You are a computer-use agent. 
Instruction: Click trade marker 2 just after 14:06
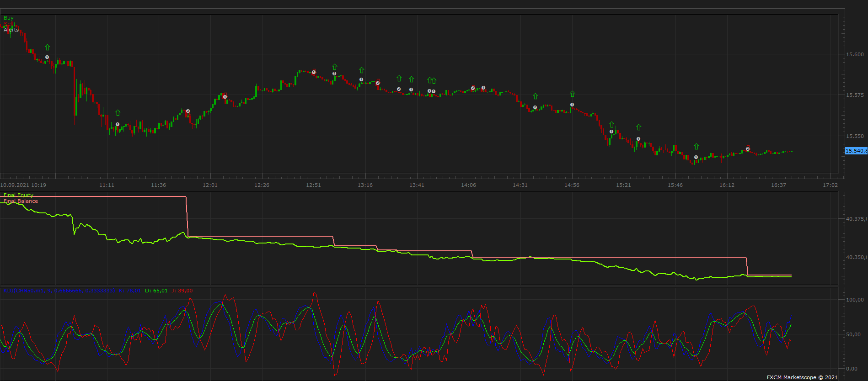tap(473, 88)
